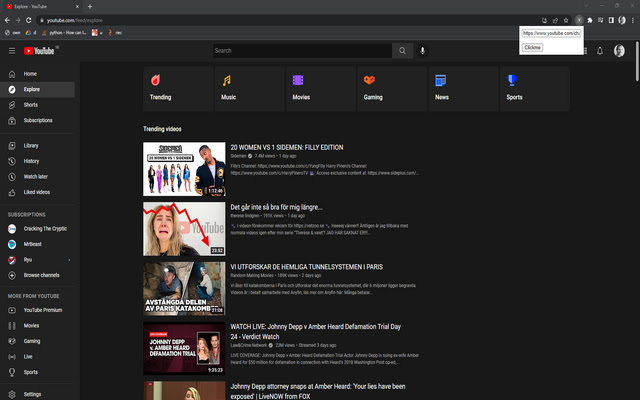Screen dimensions: 640x400
Task: Select Explore in the sidebar
Action: point(38,89)
